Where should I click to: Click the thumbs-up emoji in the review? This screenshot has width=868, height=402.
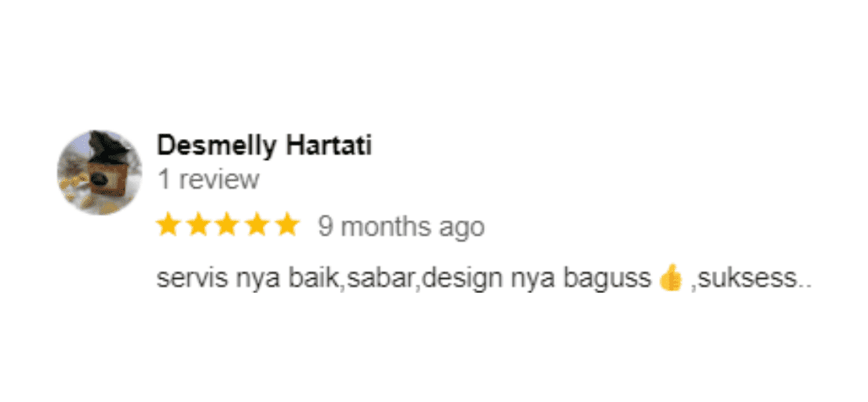pos(671,277)
